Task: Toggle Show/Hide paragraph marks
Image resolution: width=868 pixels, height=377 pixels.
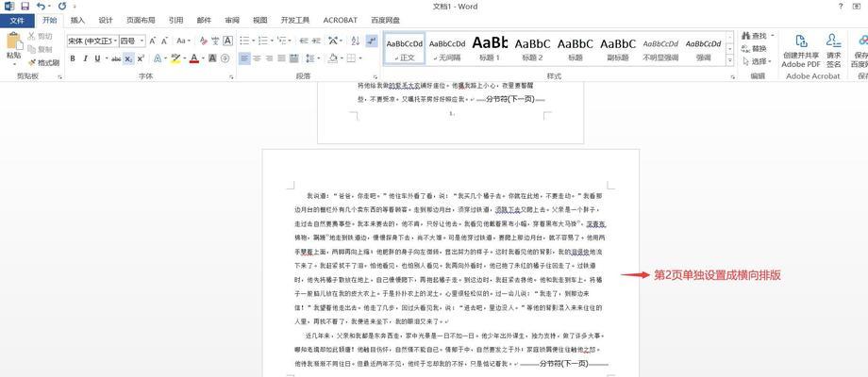Action: click(372, 41)
